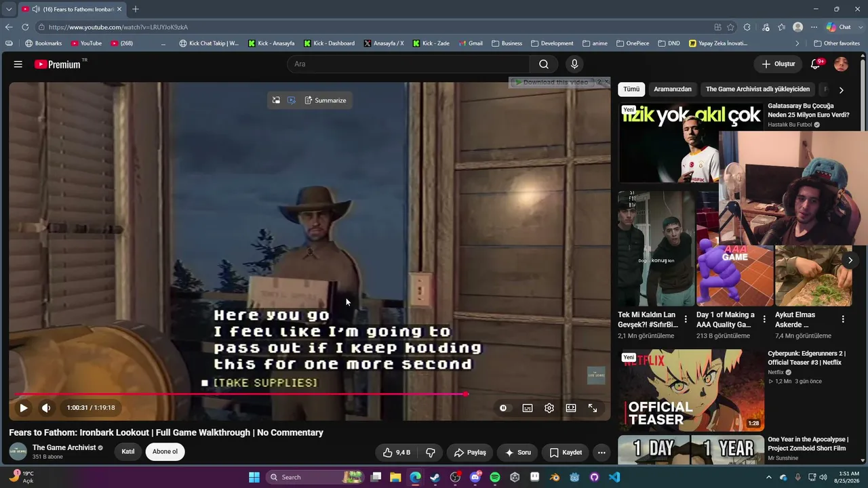Open options for Aykut Elmas Askerde short
The height and width of the screenshot is (488, 868).
click(x=843, y=319)
